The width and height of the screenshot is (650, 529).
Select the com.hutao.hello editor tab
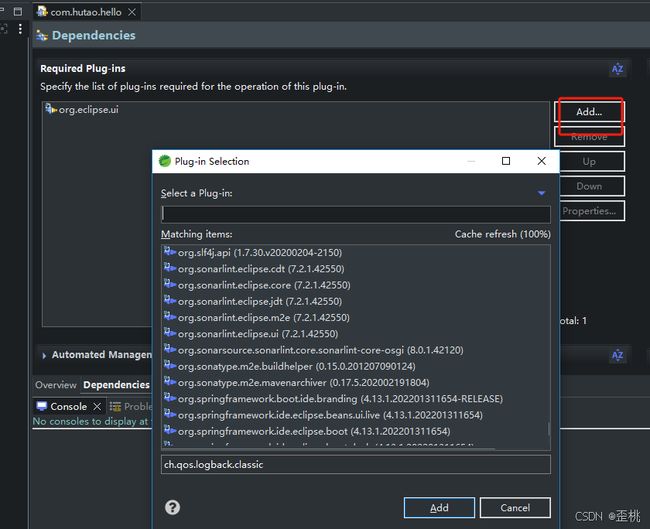[86, 12]
